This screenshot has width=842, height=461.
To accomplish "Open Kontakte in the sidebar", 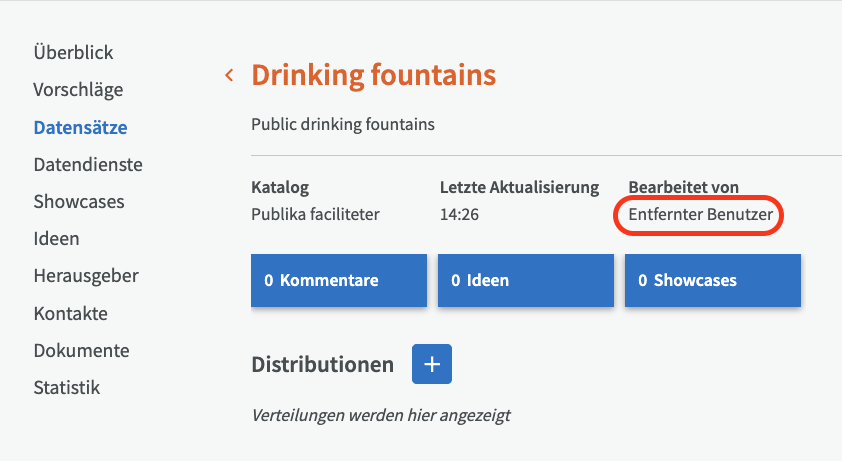I will pos(70,313).
